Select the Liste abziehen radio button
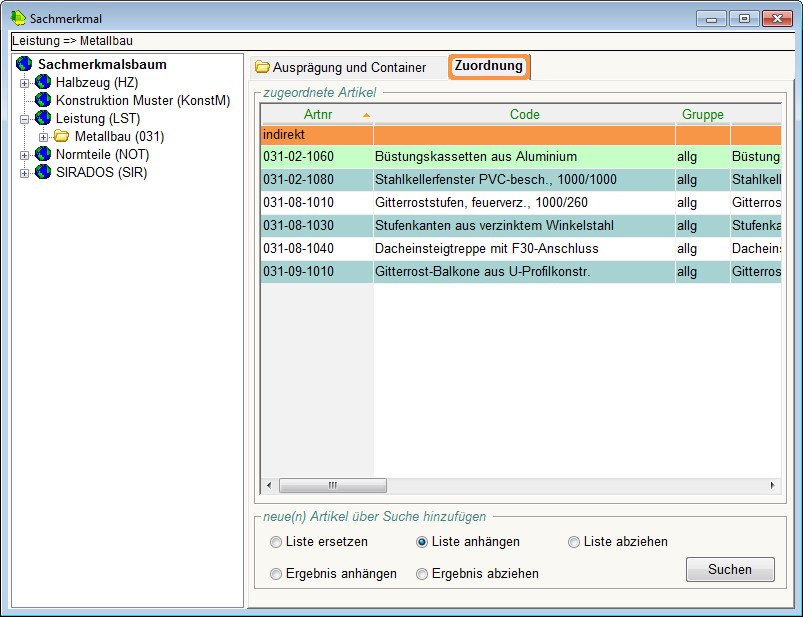The image size is (803, 617). click(574, 542)
